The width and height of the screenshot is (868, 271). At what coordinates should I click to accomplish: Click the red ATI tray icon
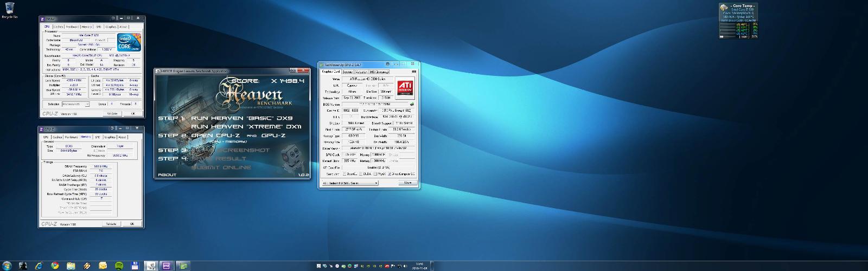click(387, 266)
